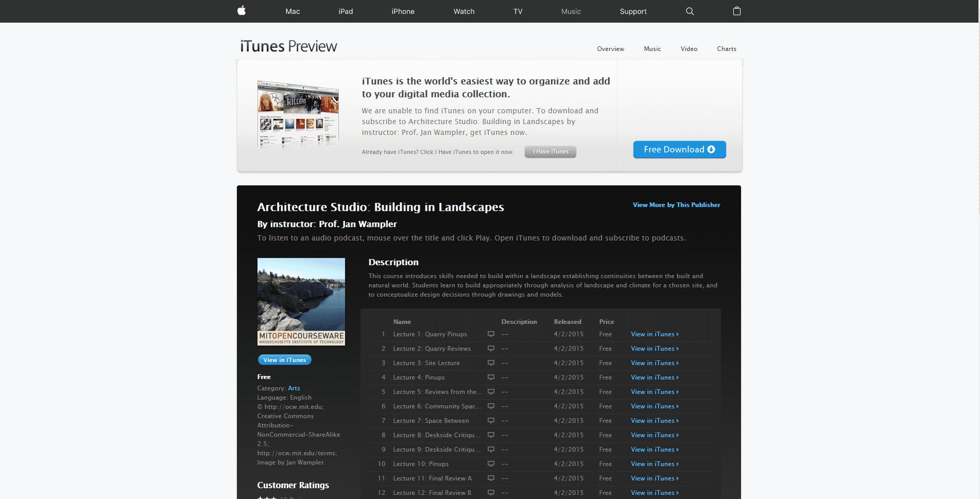The width and height of the screenshot is (980, 499).
Task: Click description monitor icon for Lecture 8
Action: pos(491,435)
